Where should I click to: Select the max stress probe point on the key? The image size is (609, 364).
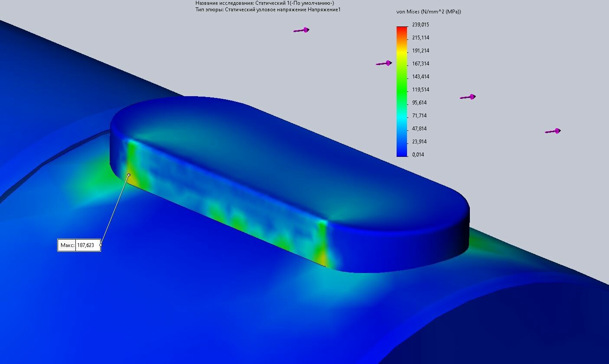(x=129, y=175)
